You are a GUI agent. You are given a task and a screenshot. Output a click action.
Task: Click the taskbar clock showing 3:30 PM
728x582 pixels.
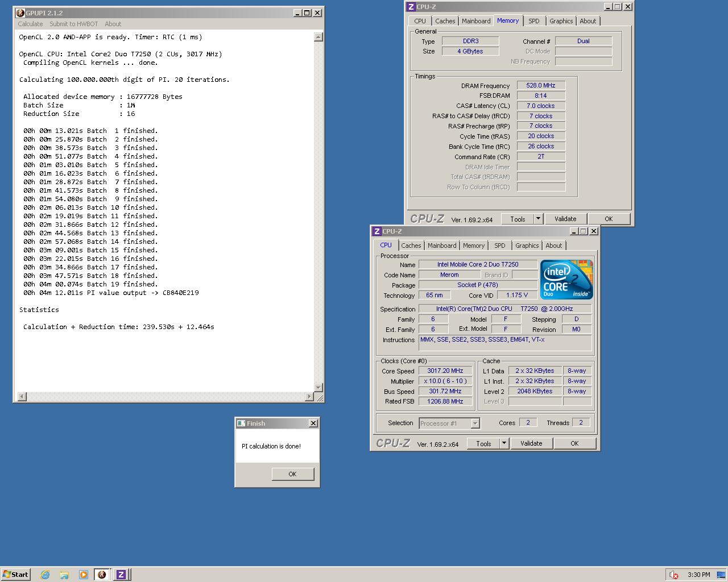coord(698,575)
